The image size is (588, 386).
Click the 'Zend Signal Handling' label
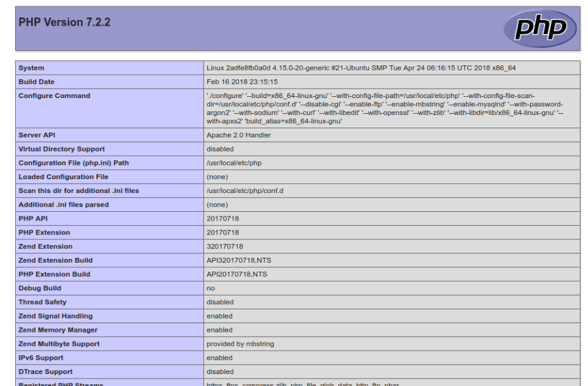[55, 316]
